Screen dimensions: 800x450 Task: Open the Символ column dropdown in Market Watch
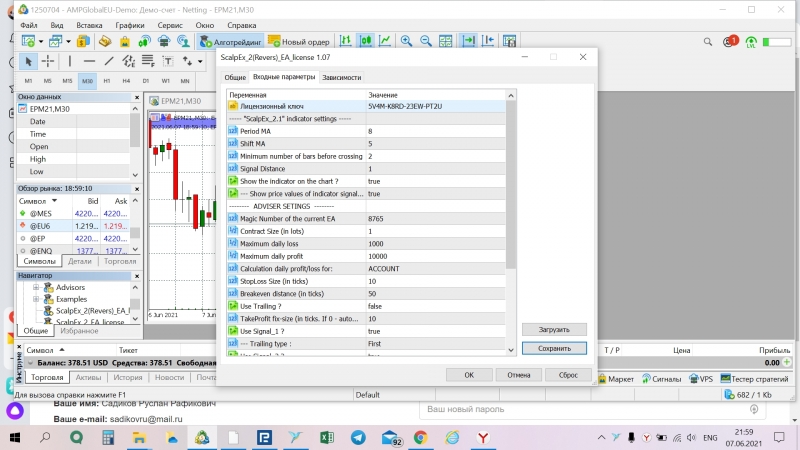point(54,201)
